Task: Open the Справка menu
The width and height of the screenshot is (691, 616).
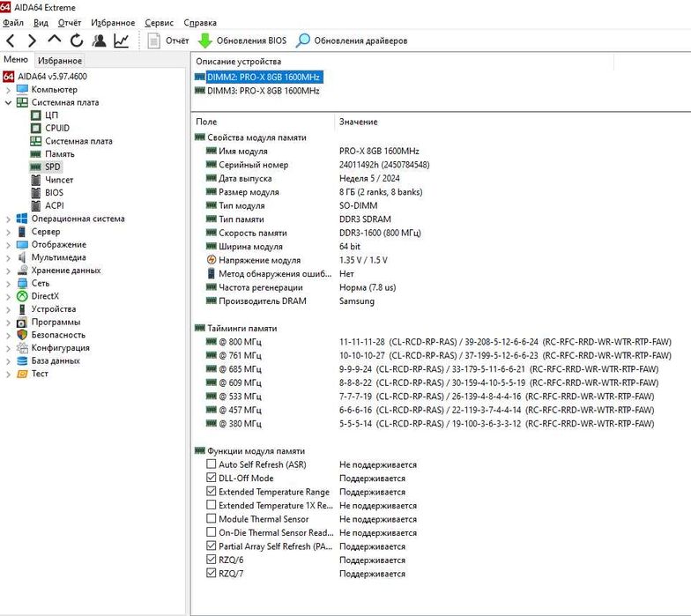Action: 200,23
